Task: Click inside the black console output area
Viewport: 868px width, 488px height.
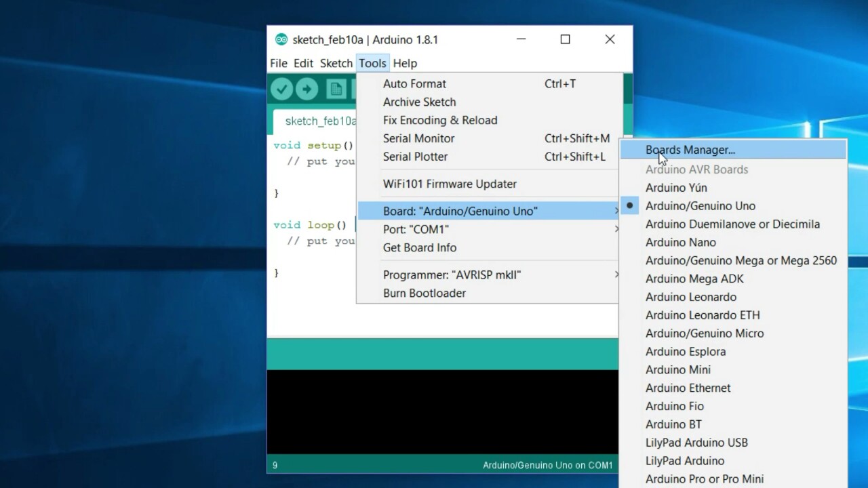Action: click(x=442, y=411)
